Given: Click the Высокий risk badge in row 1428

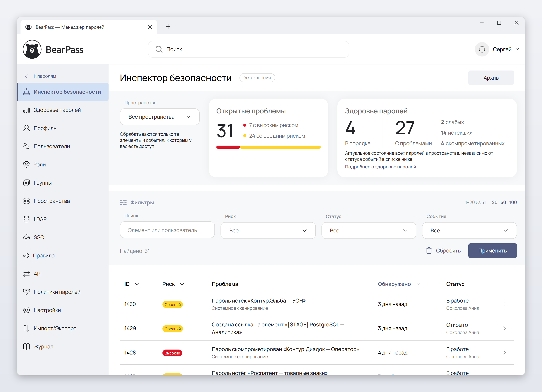Looking at the screenshot, I should 172,353.
